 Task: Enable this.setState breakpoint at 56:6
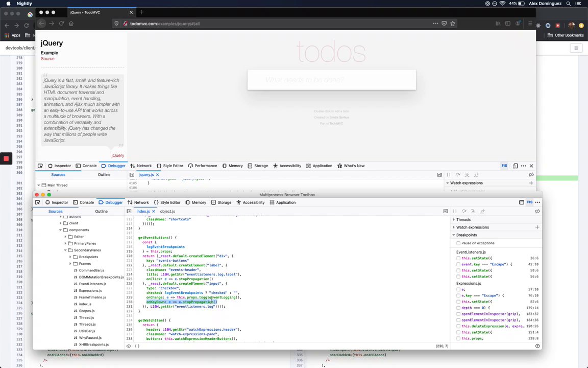tap(458, 277)
